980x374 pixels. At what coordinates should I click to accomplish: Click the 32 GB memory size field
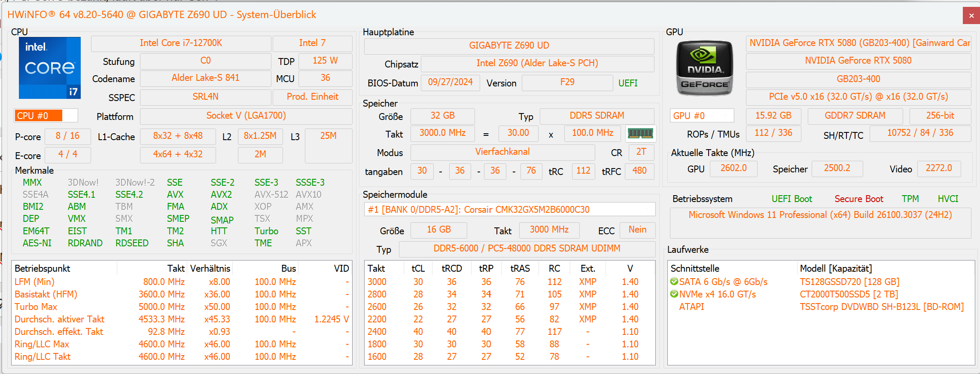[442, 116]
